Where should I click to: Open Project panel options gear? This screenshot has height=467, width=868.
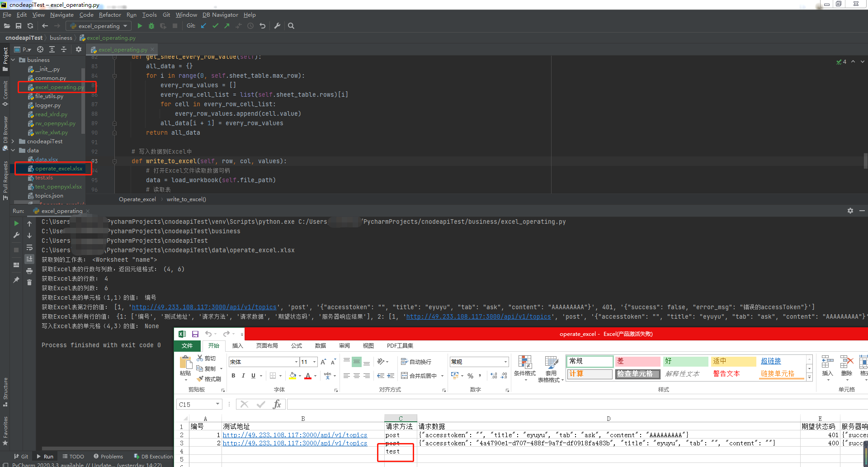tap(79, 49)
